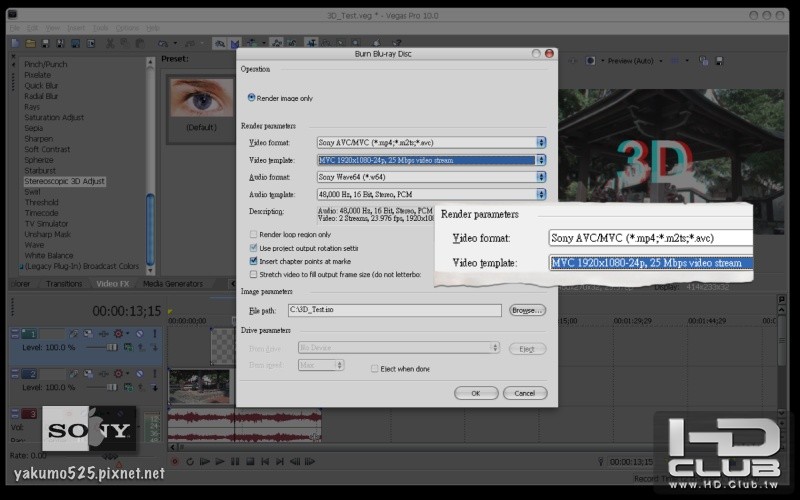The height and width of the screenshot is (500, 800).
Task: Switch to the Media Generators tab
Action: (172, 284)
